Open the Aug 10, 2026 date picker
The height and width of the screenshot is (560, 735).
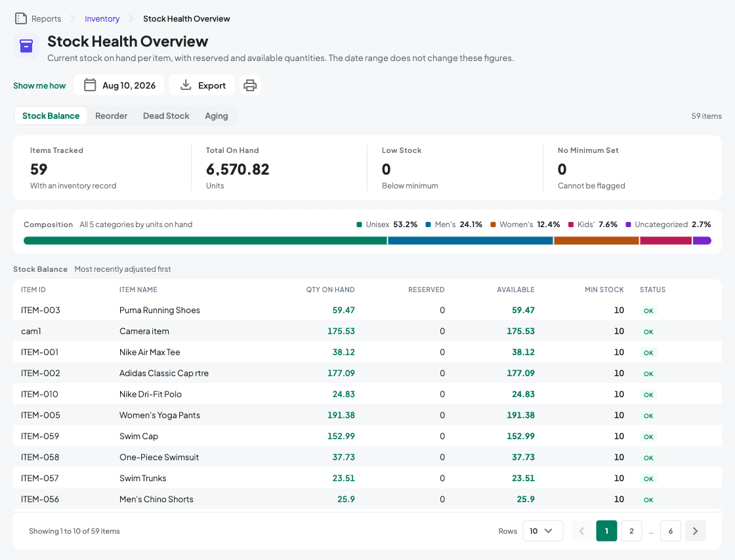[x=119, y=85]
